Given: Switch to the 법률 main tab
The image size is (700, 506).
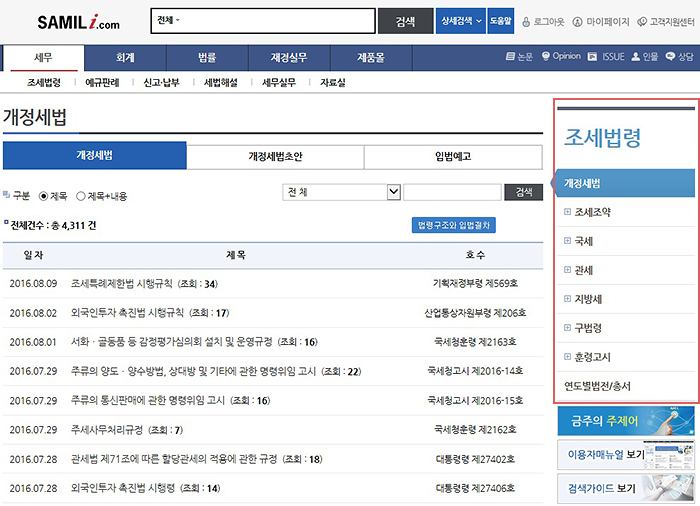Looking at the screenshot, I should [x=207, y=58].
